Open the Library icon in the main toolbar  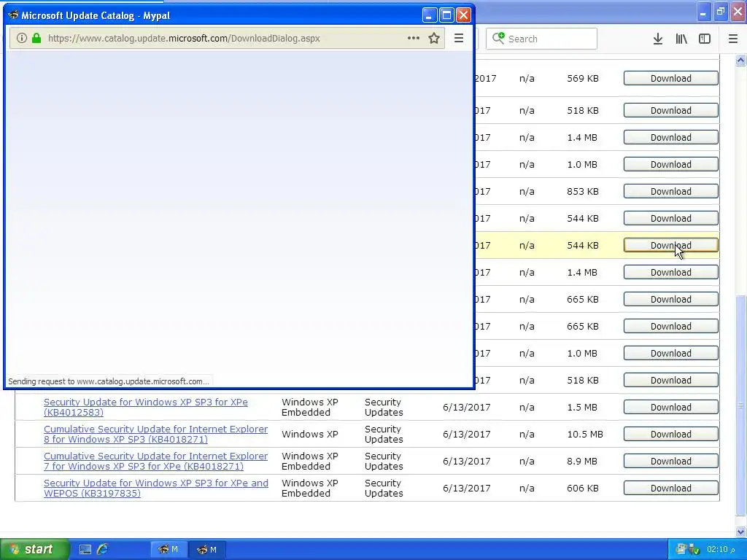(x=681, y=39)
